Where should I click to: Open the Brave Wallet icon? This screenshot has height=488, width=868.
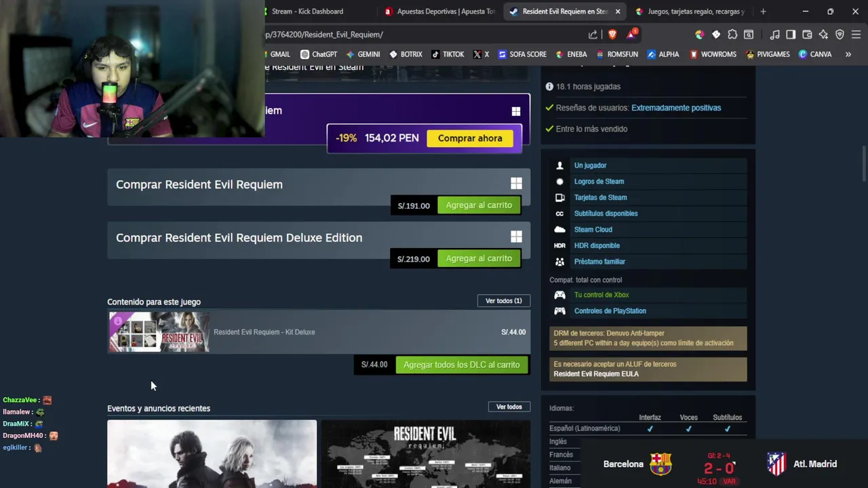point(807,35)
